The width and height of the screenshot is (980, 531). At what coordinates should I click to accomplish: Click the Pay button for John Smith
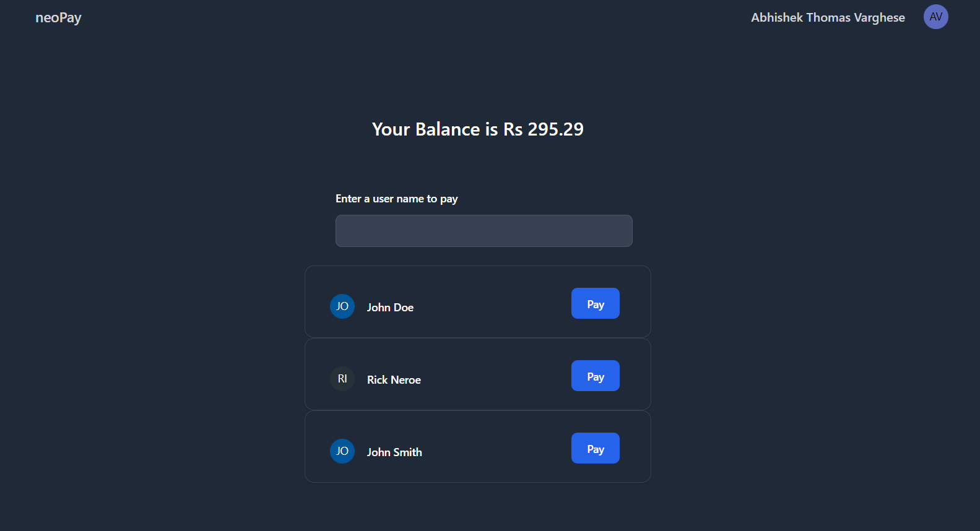[595, 448]
